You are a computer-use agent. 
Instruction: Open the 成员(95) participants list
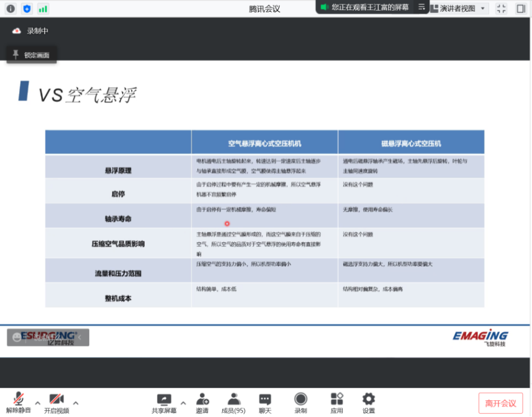tap(233, 403)
